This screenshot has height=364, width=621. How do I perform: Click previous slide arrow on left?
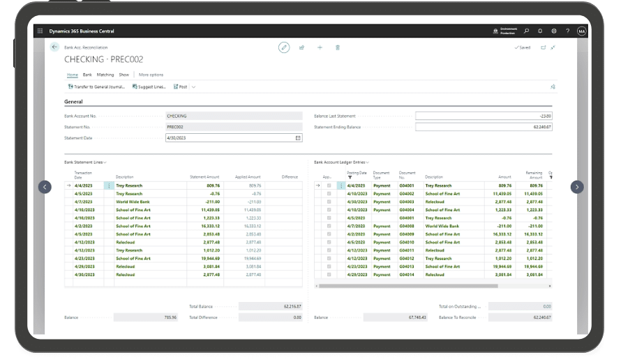[x=45, y=187]
